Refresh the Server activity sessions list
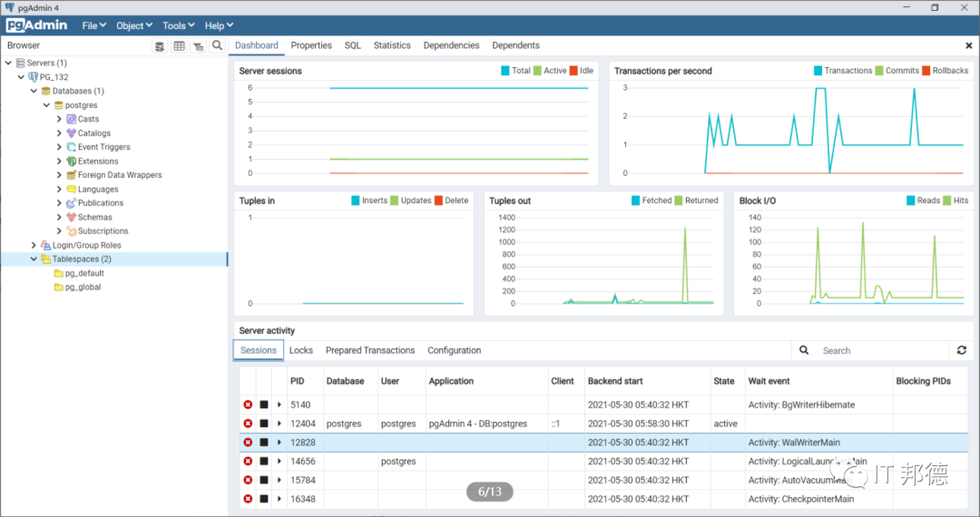This screenshot has width=980, height=517. [x=961, y=350]
